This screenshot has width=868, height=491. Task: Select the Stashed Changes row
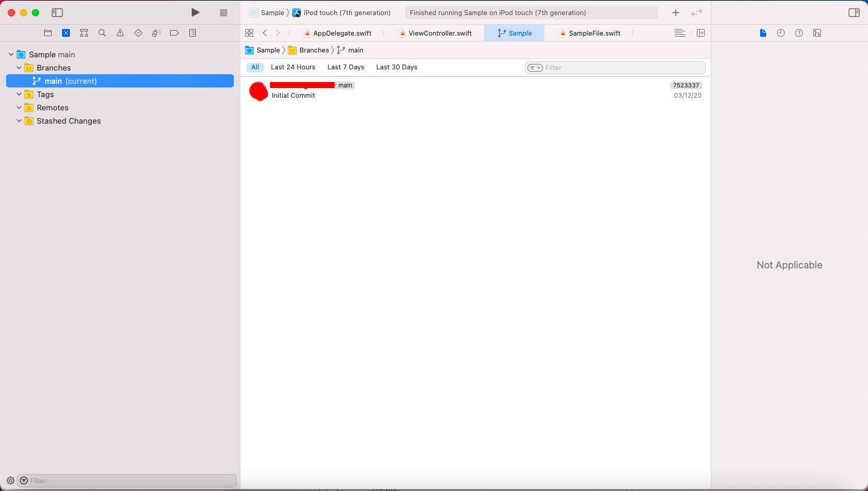click(120, 121)
